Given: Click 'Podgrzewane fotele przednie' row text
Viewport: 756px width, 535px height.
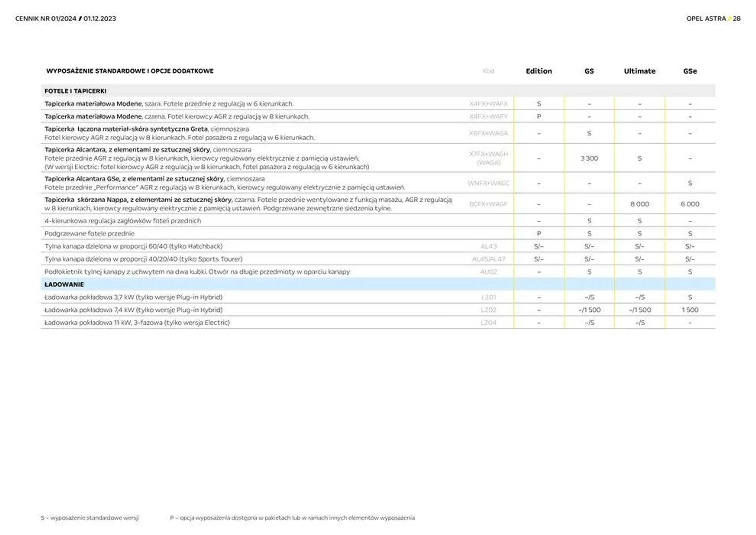Looking at the screenshot, I should coord(89,234).
